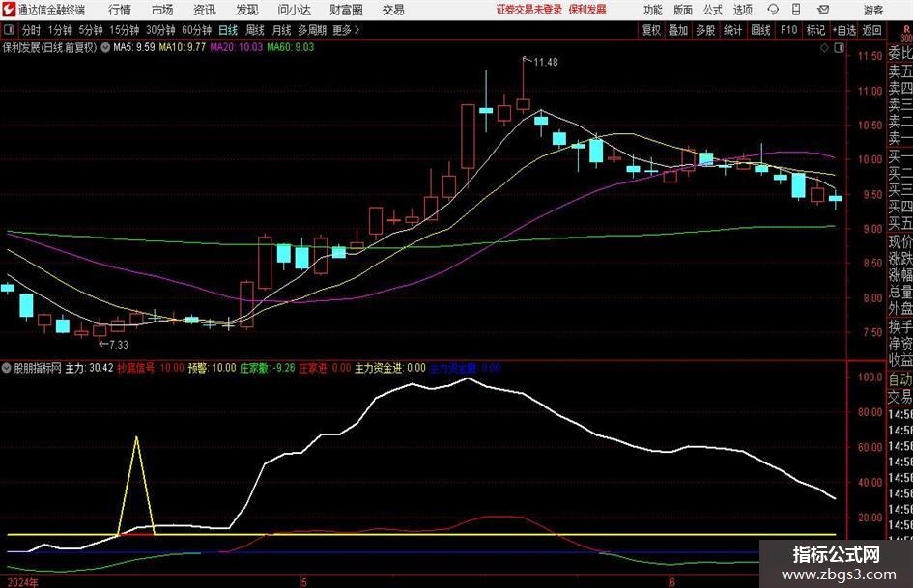
Task: Click the month 6 marker on the time axis
Action: pos(671,582)
